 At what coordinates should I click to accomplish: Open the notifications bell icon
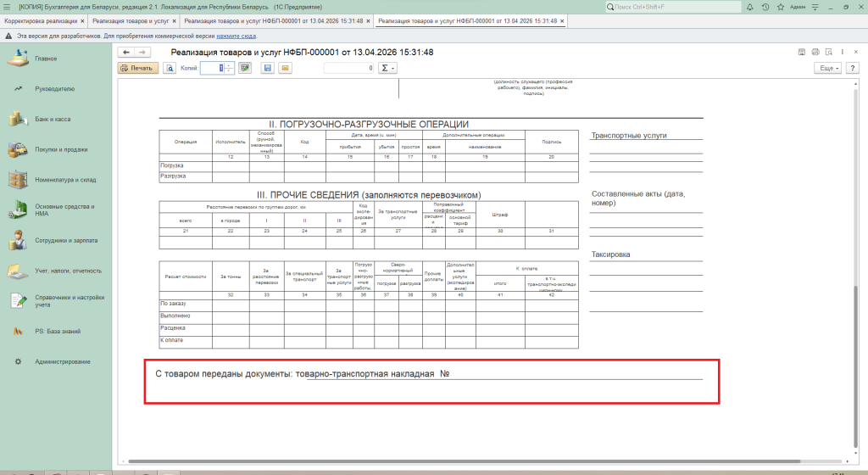click(750, 7)
